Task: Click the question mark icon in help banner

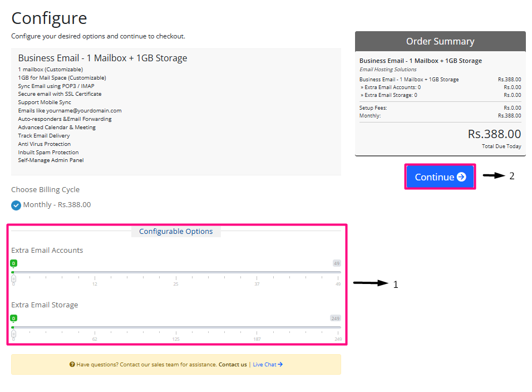Action: coord(72,365)
